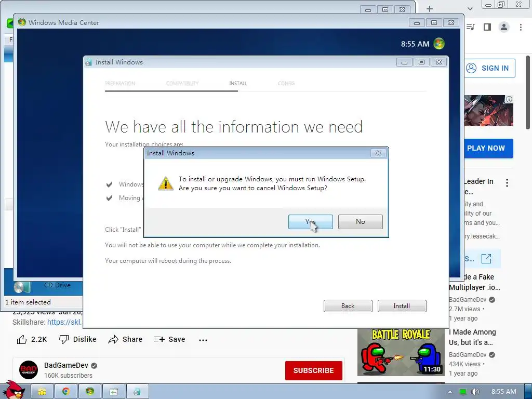Click 'Your computer will reboot during the process.'
This screenshot has width=532, height=399.
point(168,261)
